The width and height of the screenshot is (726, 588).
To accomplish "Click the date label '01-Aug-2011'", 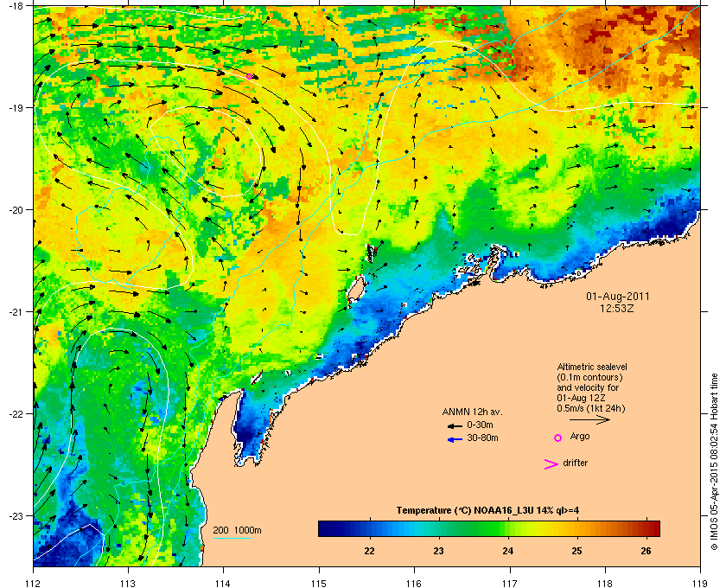I will pos(618,296).
